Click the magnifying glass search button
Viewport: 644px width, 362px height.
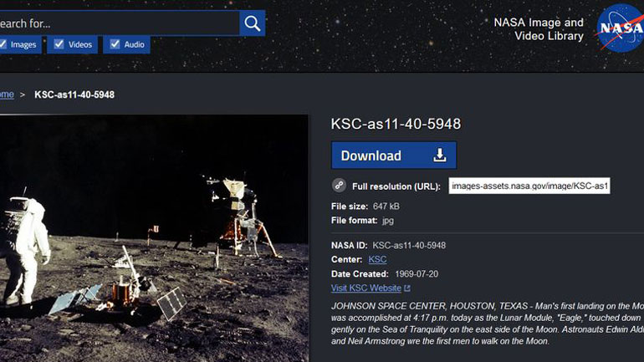(253, 23)
